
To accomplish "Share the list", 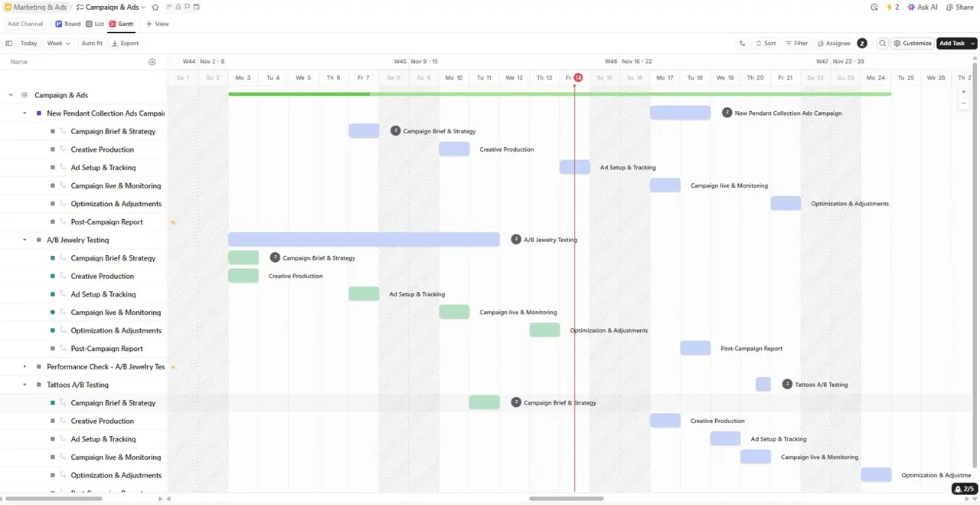I will click(960, 7).
